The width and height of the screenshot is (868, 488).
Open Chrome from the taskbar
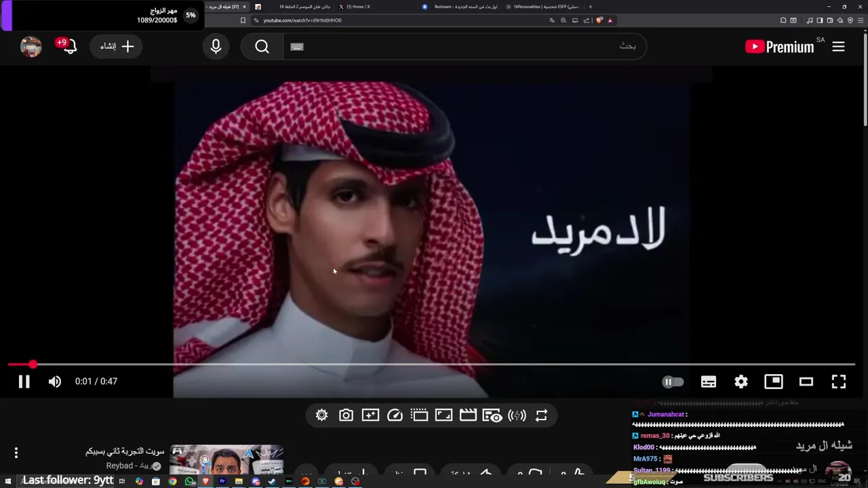[172, 481]
